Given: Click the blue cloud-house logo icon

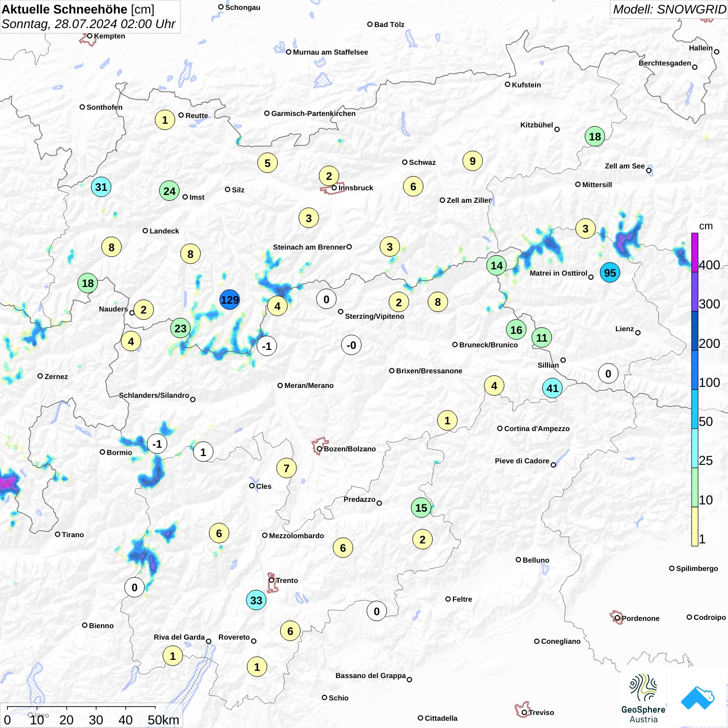Looking at the screenshot, I should coord(698,698).
